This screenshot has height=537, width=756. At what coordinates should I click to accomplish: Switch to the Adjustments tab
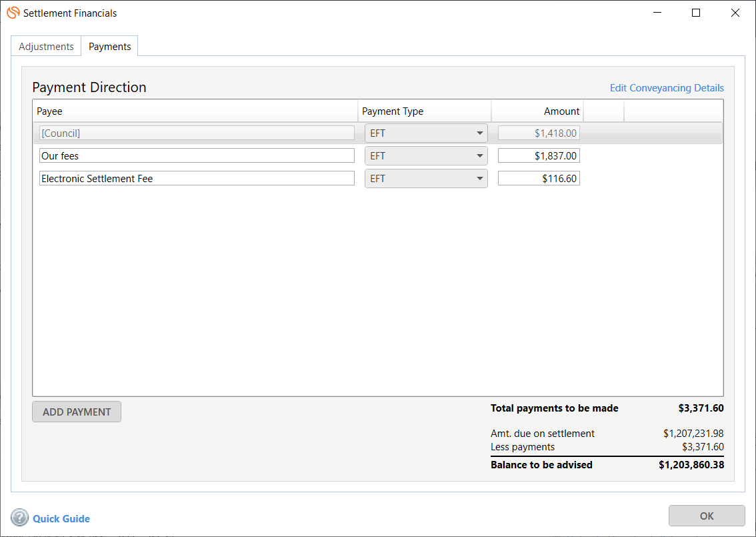[x=46, y=47]
